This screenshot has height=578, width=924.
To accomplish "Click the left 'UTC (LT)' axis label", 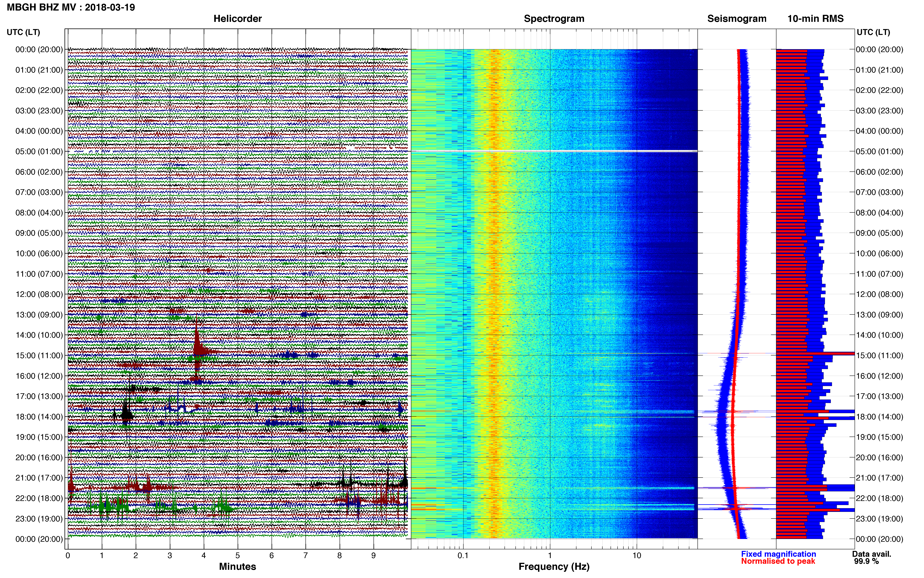I will [23, 32].
